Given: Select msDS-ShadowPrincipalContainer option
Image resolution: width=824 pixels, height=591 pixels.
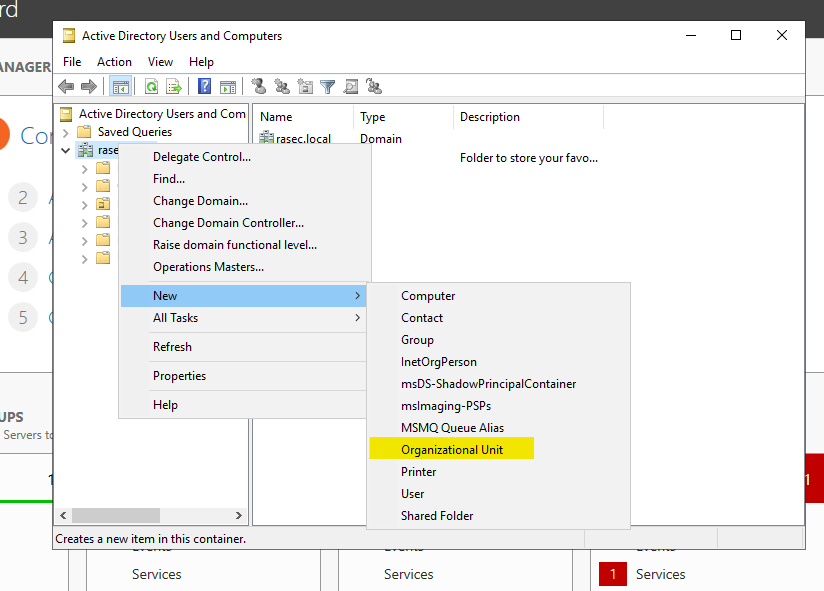Looking at the screenshot, I should pyautogui.click(x=498, y=384).
